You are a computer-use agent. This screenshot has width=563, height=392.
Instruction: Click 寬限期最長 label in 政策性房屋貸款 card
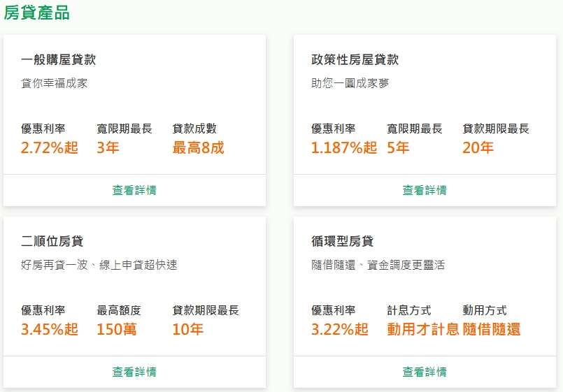(x=414, y=129)
